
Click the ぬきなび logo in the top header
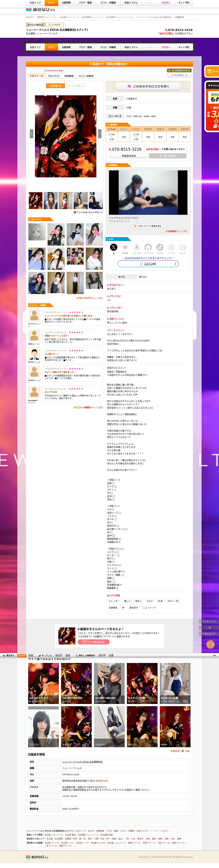click(x=40, y=10)
